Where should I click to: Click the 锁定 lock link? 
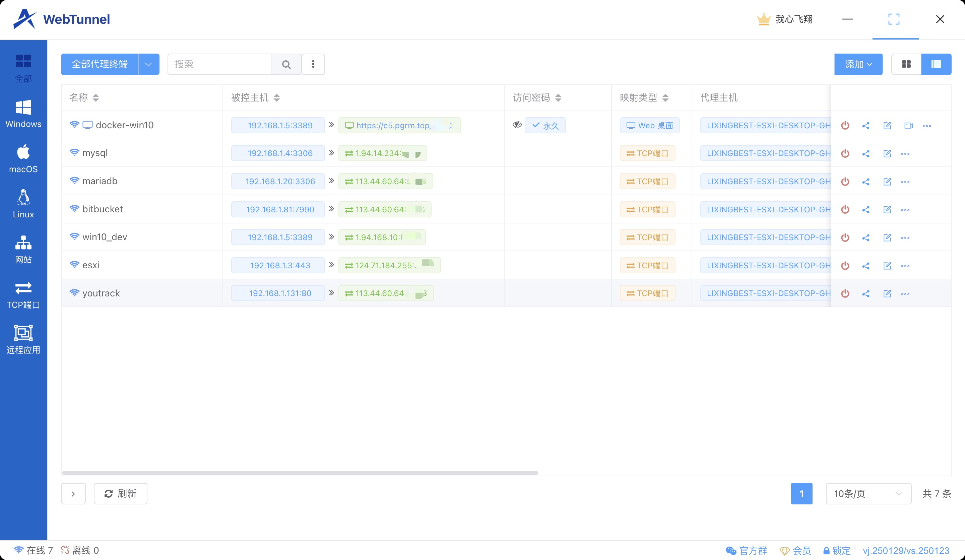click(837, 550)
